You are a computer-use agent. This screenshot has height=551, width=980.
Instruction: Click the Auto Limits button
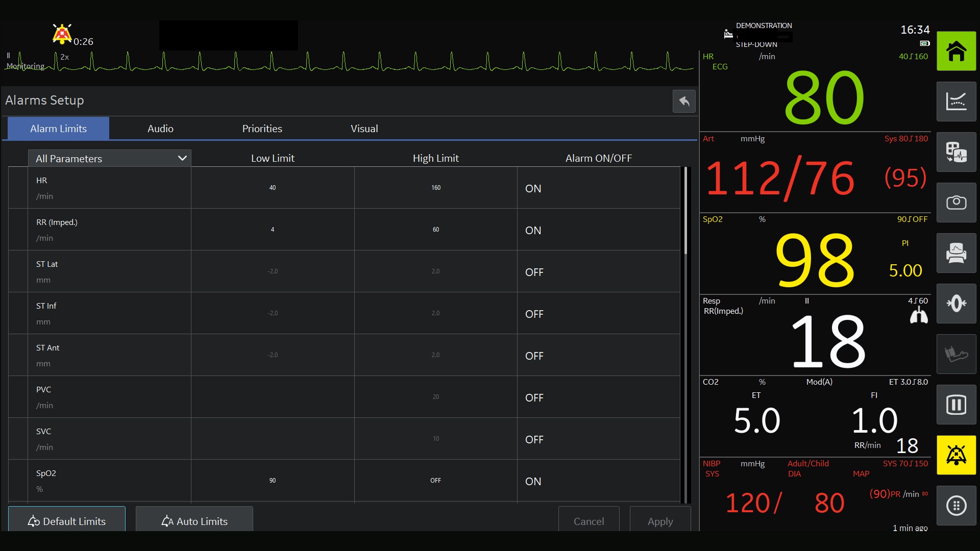(x=194, y=520)
